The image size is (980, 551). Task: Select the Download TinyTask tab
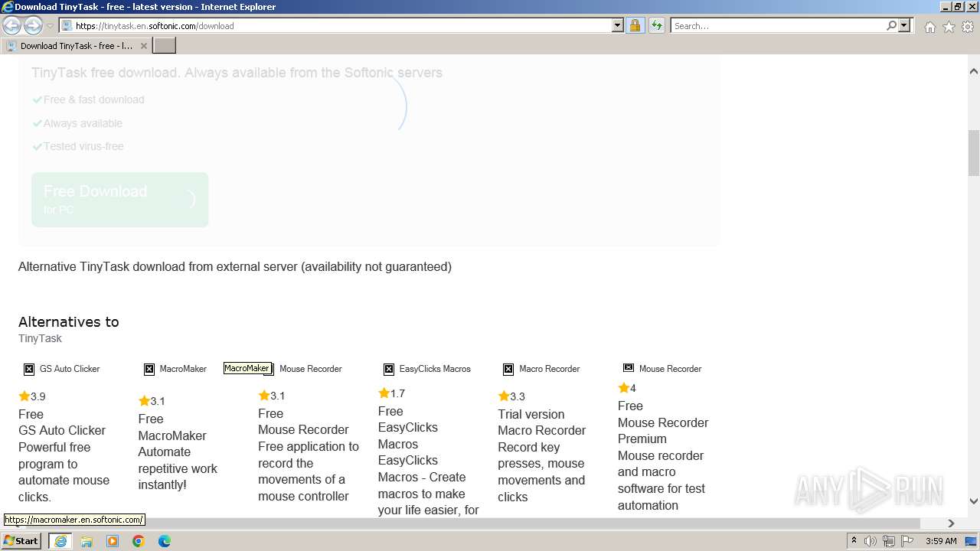click(77, 46)
